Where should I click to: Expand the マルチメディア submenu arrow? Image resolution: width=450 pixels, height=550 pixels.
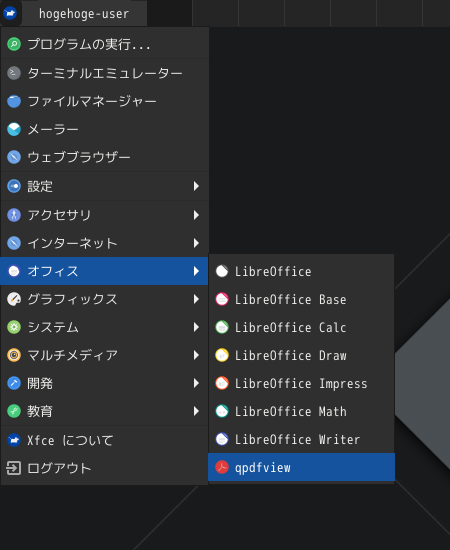point(196,355)
